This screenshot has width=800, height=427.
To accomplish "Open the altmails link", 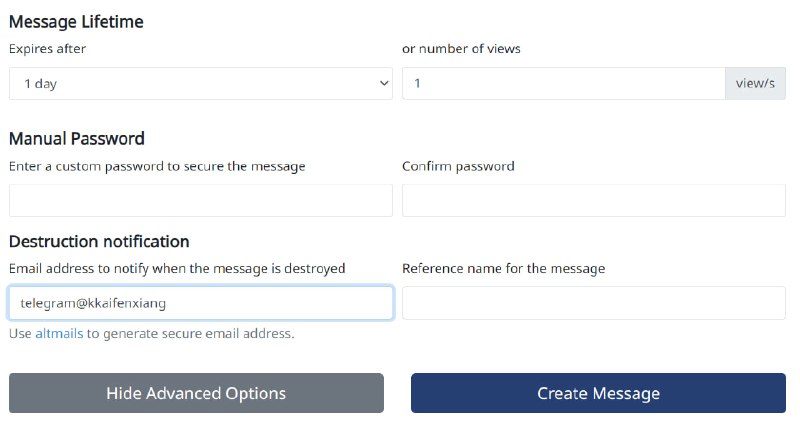I will (59, 333).
